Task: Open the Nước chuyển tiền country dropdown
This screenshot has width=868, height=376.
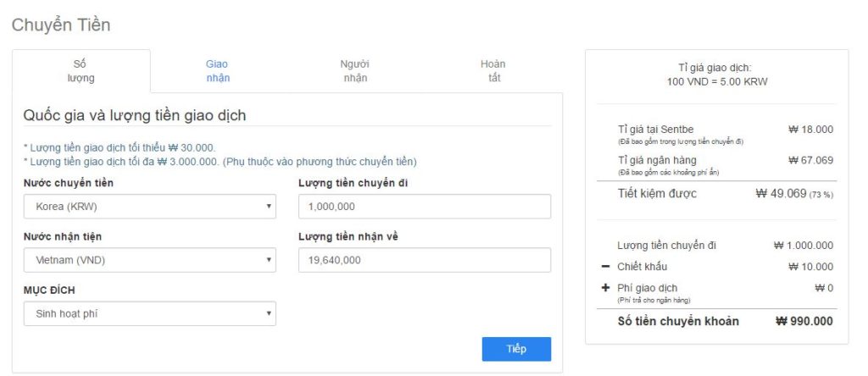Action: coord(150,206)
